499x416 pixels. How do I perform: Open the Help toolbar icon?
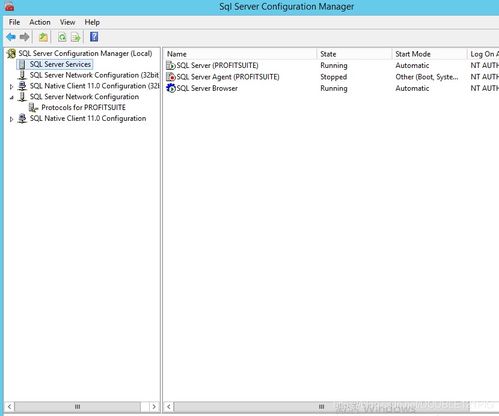tap(94, 37)
